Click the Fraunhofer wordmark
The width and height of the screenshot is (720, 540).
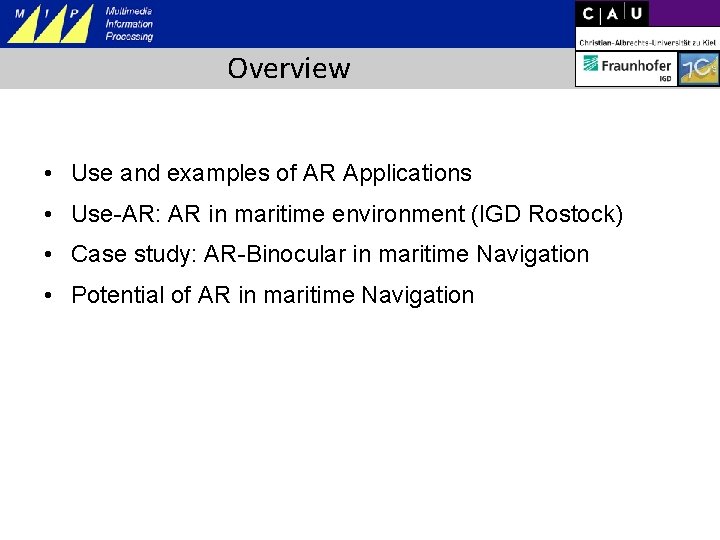pyautogui.click(x=636, y=66)
